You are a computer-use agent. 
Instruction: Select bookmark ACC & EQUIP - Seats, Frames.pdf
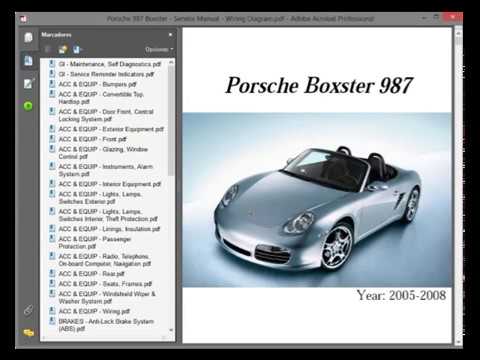click(105, 284)
